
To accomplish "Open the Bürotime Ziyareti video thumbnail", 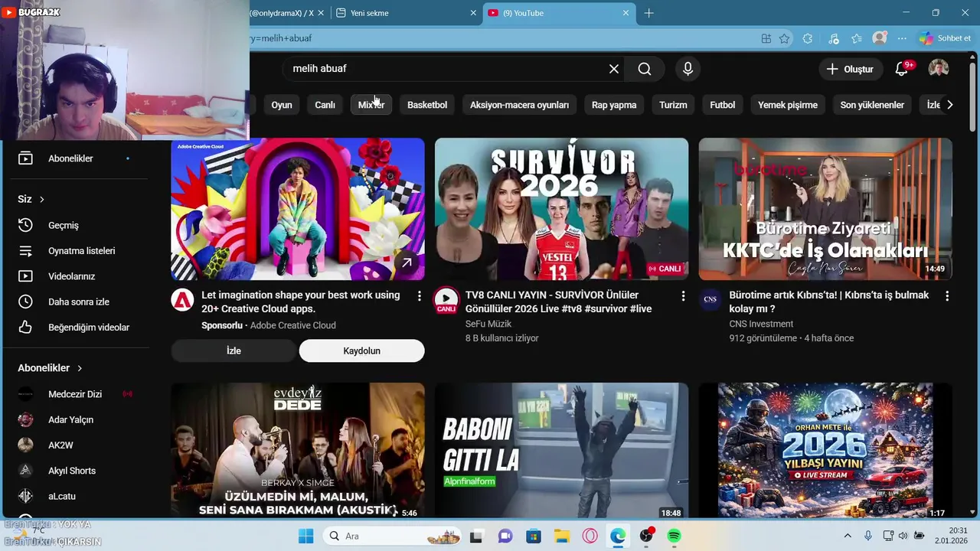I will (825, 209).
